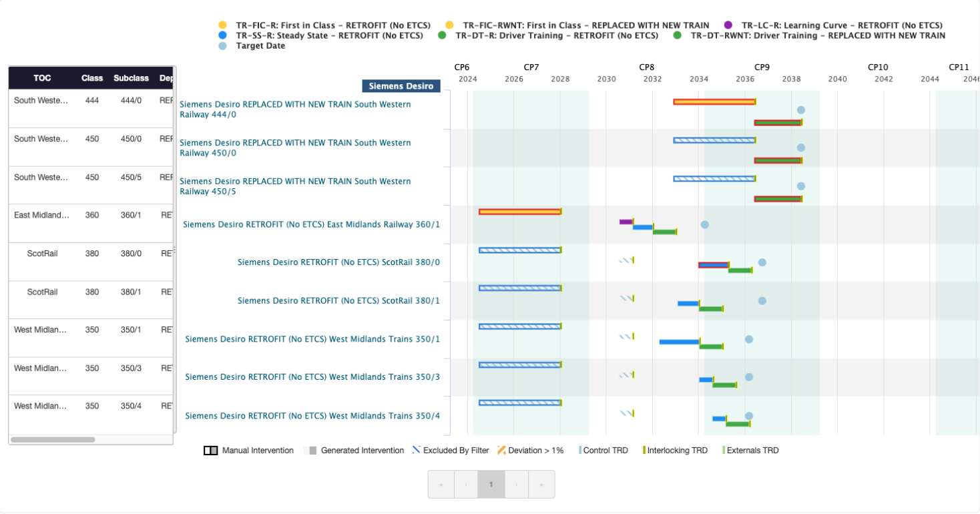Click the Generated Intervention legend icon
Screen dimensions: 980x514
pos(309,451)
